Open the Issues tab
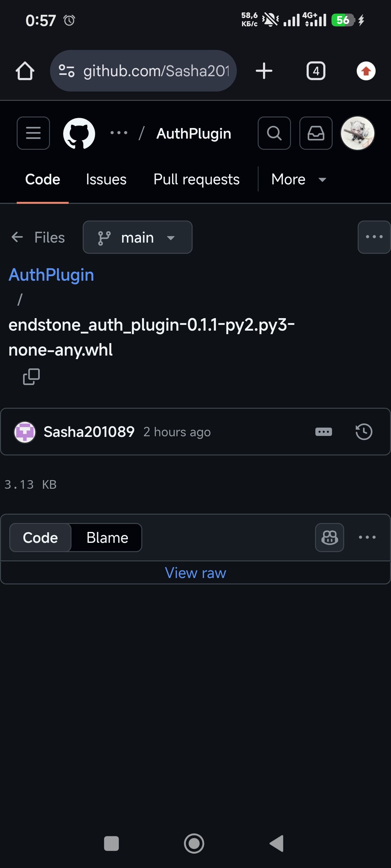The width and height of the screenshot is (391, 868). pyautogui.click(x=106, y=179)
